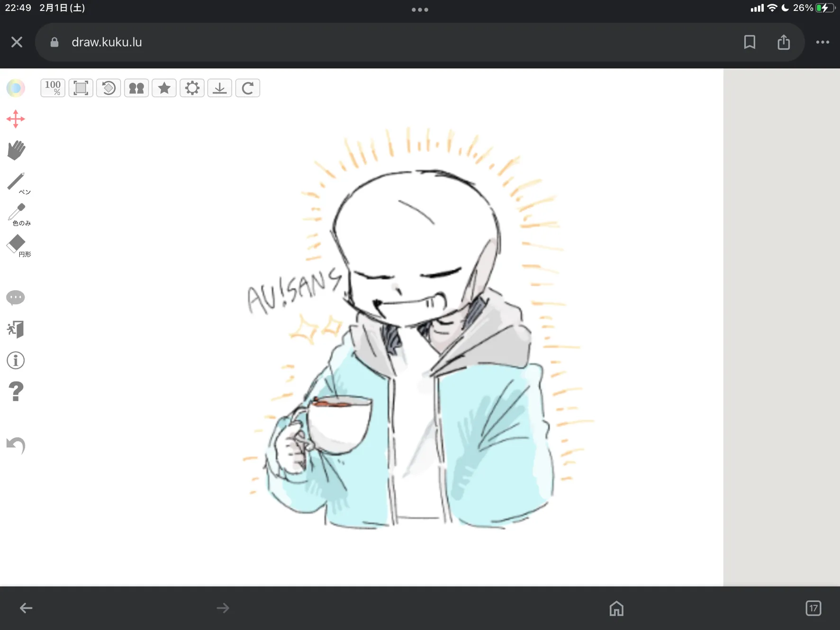Screen dimensions: 840x630
Task: Reset zoom with the 100% button
Action: click(53, 88)
